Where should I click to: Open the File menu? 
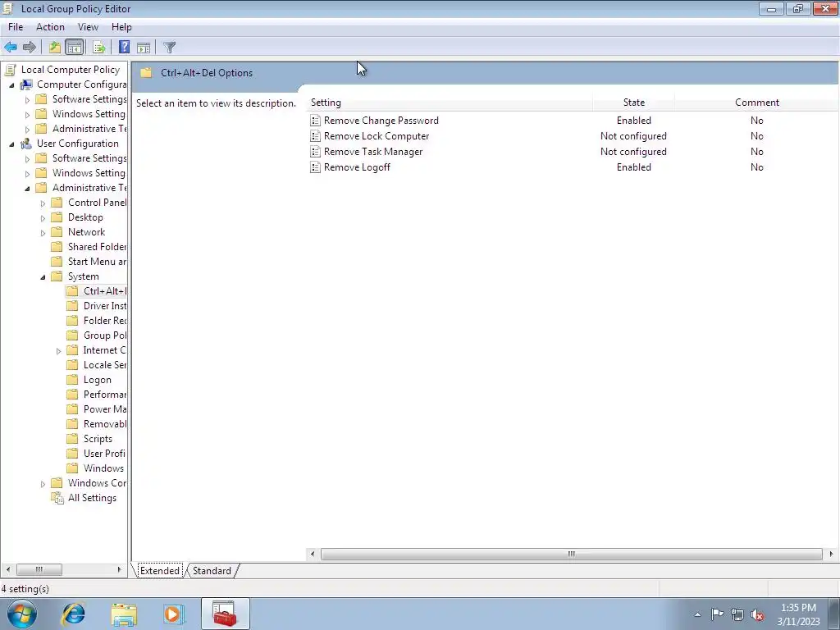[x=16, y=27]
